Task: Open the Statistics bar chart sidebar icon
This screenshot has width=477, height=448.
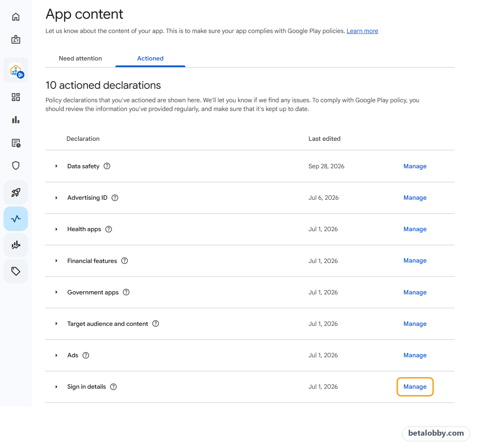Action: 16,120
